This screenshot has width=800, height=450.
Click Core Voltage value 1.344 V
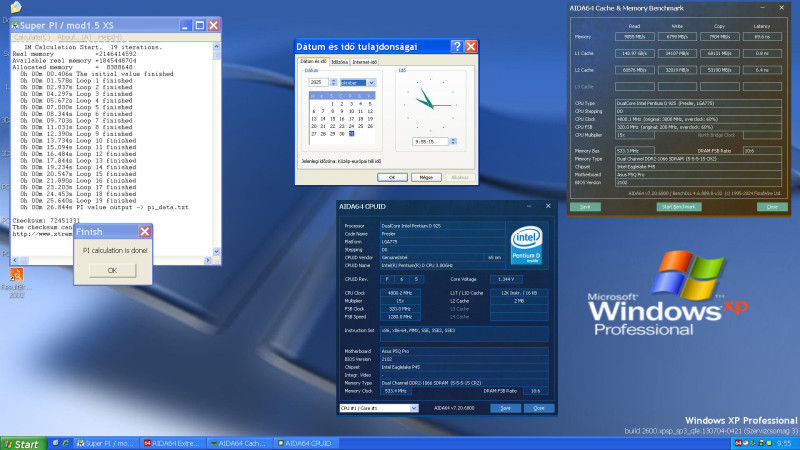tap(506, 279)
